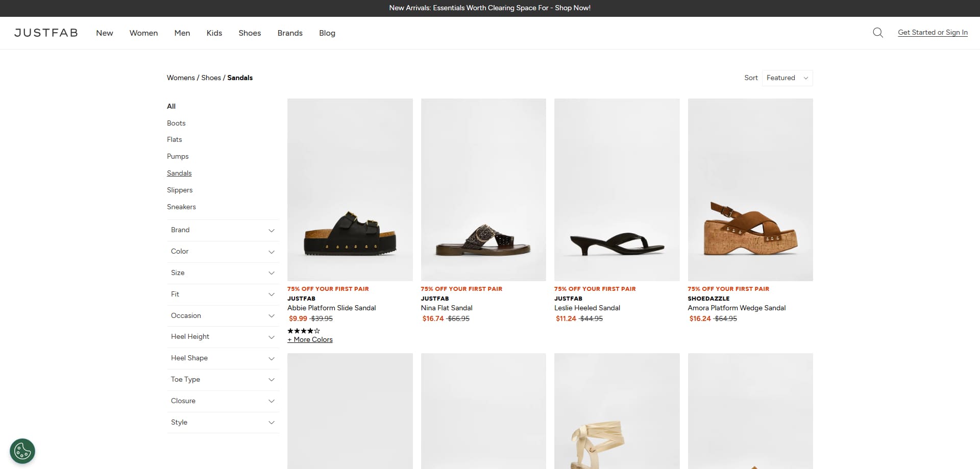Click Womens in the breadcrumb
The image size is (980, 469).
(181, 78)
